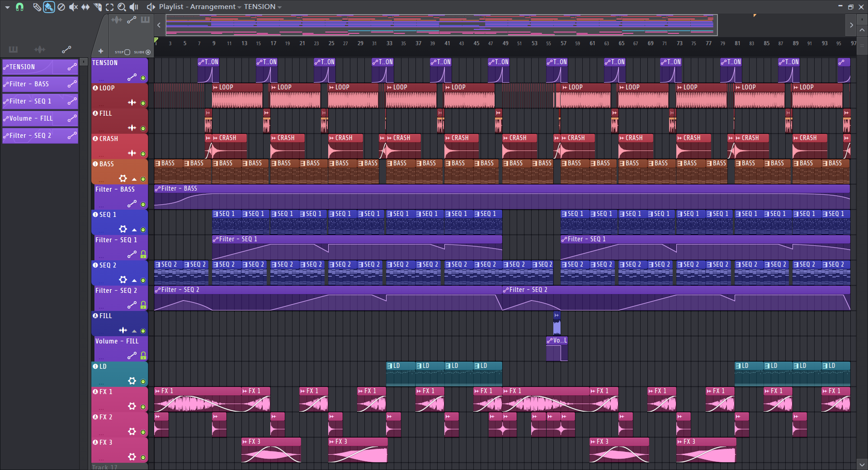Open the gear icon on LD track
Screen dimensions: 868x470
click(x=132, y=381)
